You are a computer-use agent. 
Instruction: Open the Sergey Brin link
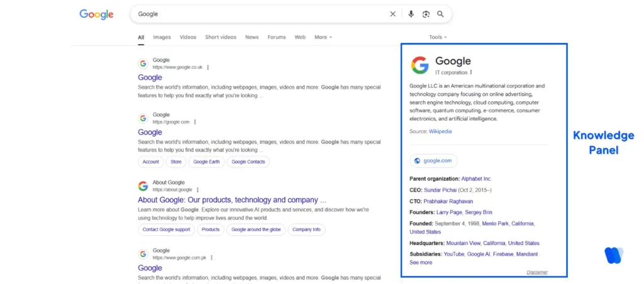(x=479, y=212)
